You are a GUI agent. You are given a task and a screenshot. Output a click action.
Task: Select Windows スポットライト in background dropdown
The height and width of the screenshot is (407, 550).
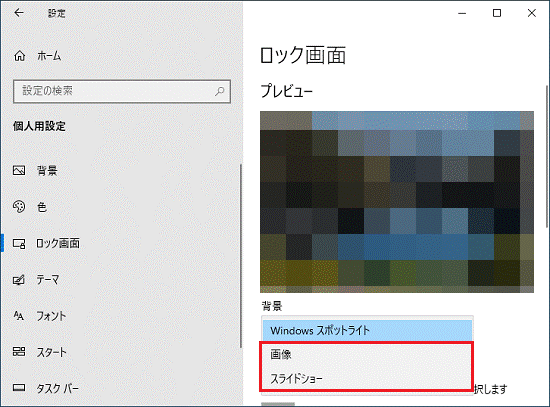tap(367, 331)
